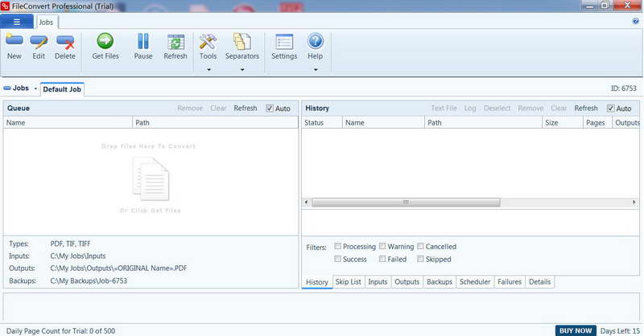The image size is (644, 336).
Task: Expand the Tools dropdown arrow
Action: click(x=208, y=70)
